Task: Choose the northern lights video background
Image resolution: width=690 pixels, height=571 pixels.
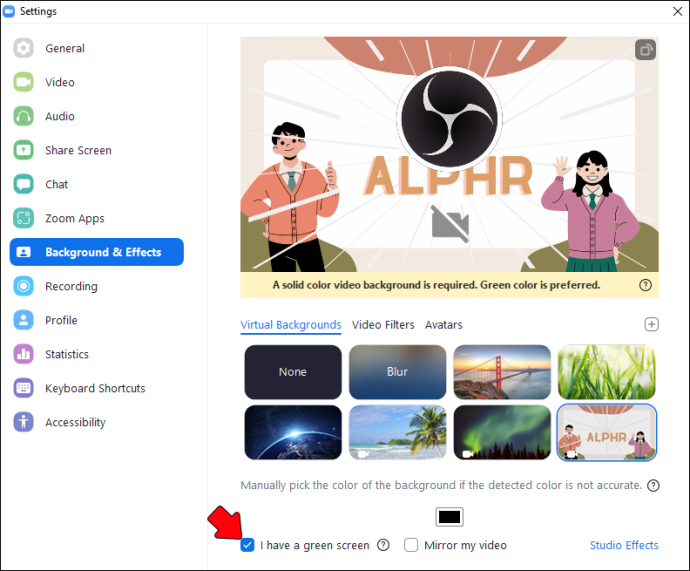Action: pos(502,432)
